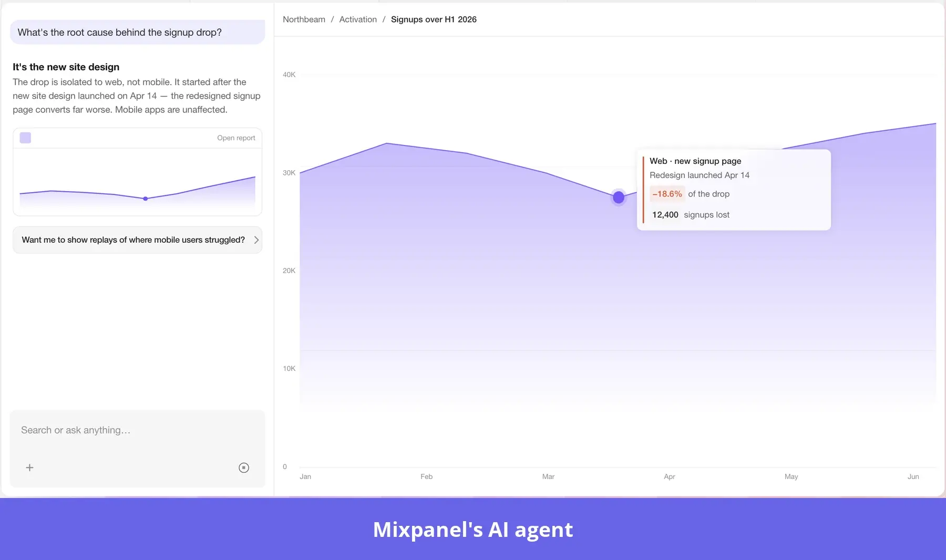Click 'Open report' link on chart card

pos(236,138)
